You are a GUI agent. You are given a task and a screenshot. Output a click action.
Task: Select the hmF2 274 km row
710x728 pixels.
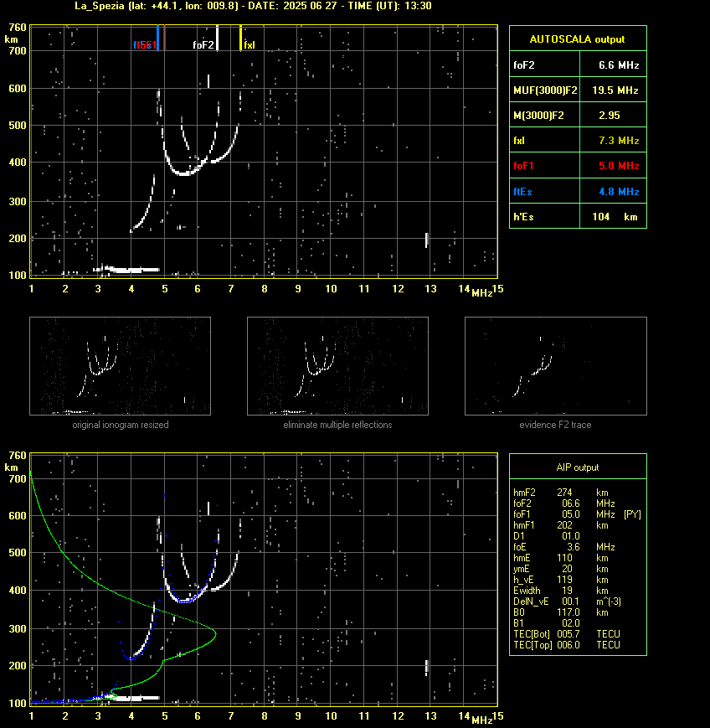[x=561, y=492]
